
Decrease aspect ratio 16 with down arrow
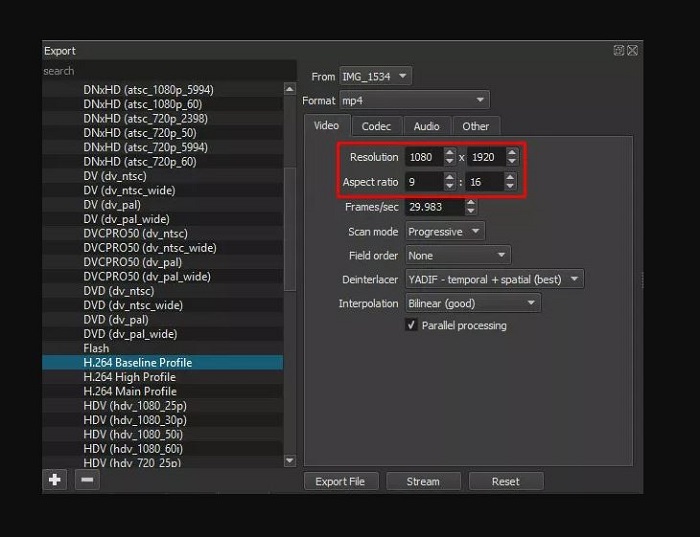510,186
